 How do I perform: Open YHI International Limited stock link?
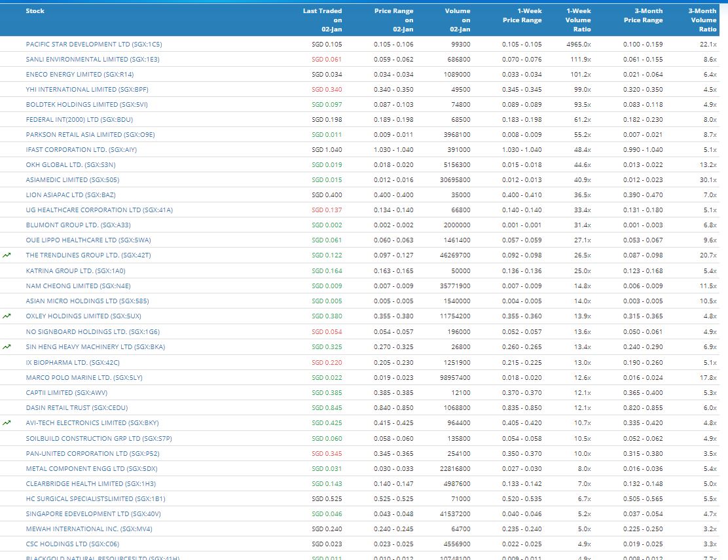point(87,90)
